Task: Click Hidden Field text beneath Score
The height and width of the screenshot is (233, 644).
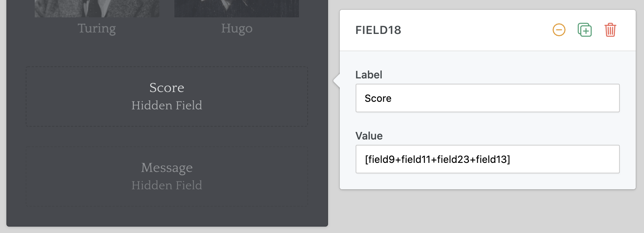Action: click(x=167, y=105)
